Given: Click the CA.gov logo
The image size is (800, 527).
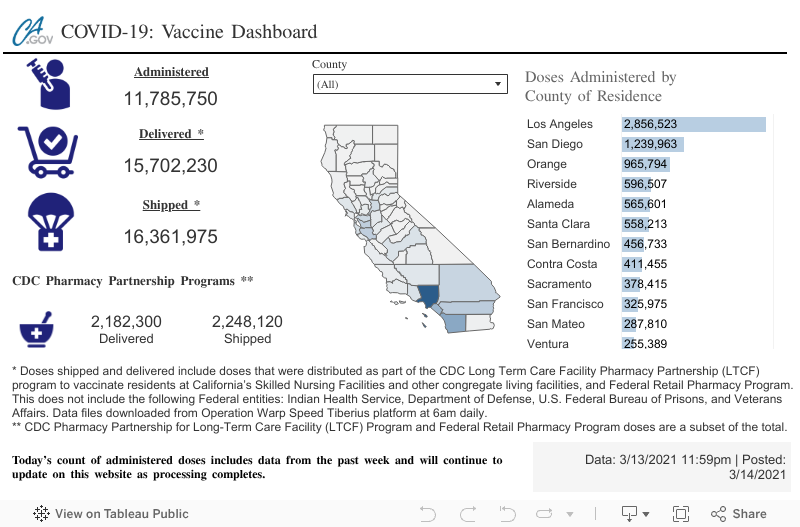Looking at the screenshot, I should [33, 33].
